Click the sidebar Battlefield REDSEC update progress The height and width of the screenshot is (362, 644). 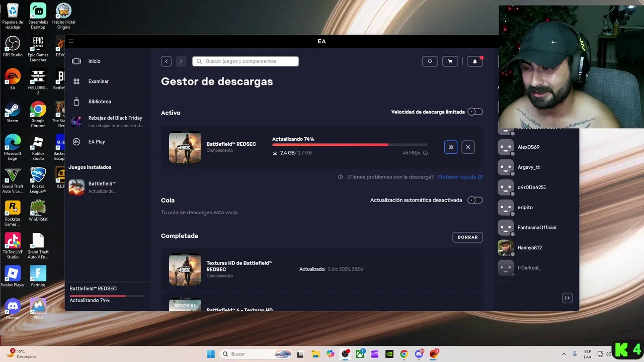click(107, 295)
